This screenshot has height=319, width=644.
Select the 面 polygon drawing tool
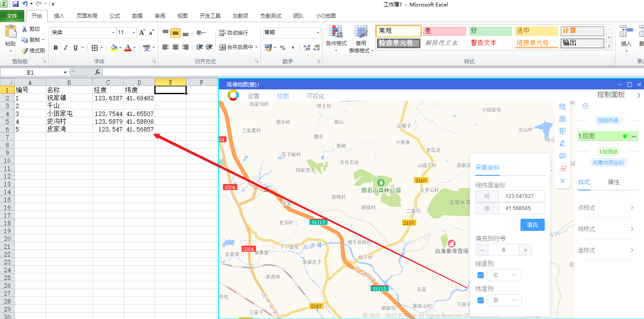563,119
